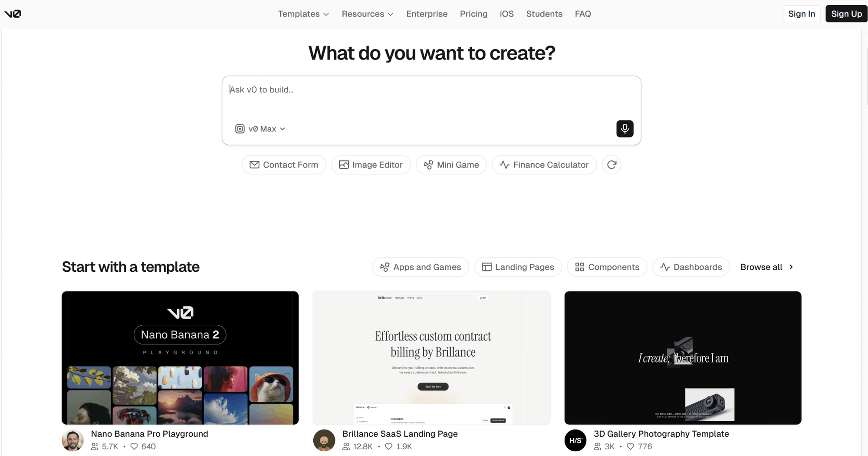Open the I create therefore I am thumbnail
Viewport: 868px width, 456px height.
click(x=683, y=358)
